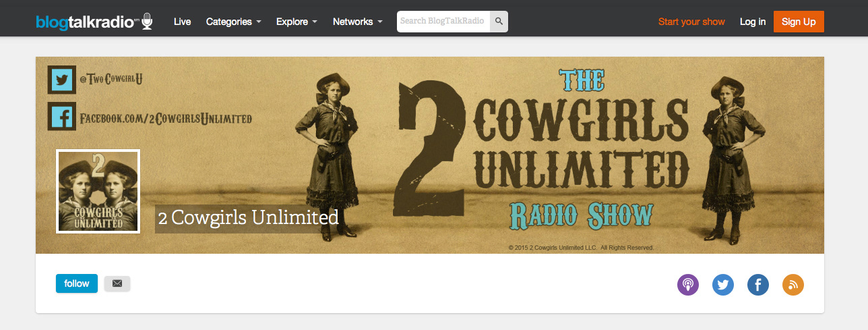
Task: Open the round Facebook share icon
Action: click(758, 285)
